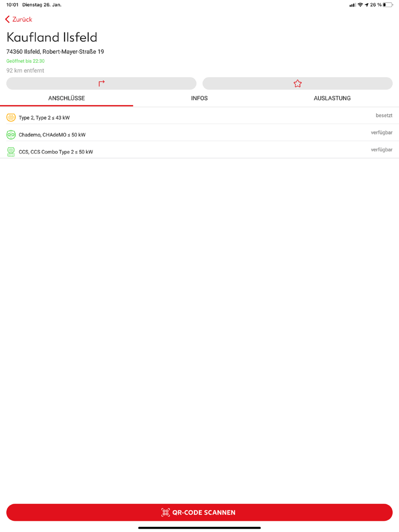This screenshot has height=532, width=399.
Task: Tap the Wi-Fi status icon
Action: point(360,5)
